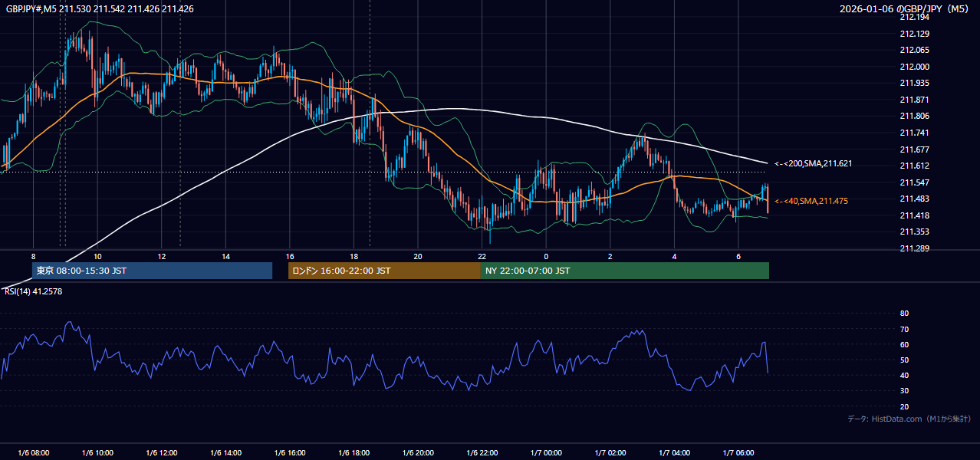This screenshot has height=460, width=980.
Task: Click the hour label 14 under the price chart
Action: pos(225,256)
